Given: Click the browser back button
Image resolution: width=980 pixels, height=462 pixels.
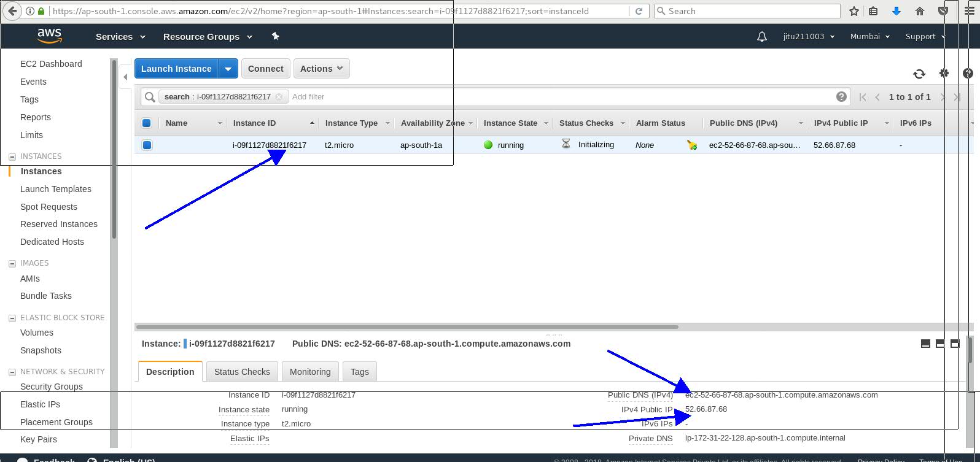Looking at the screenshot, I should point(12,11).
